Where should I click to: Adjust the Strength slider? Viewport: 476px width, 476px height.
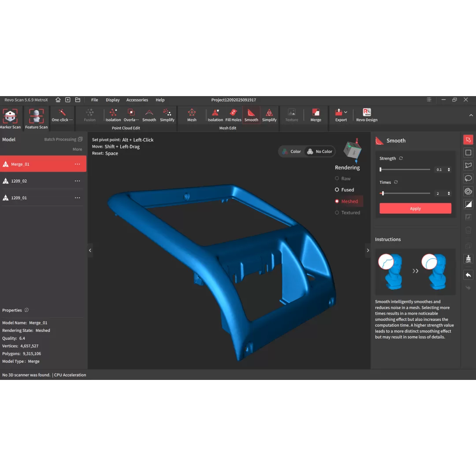click(381, 169)
